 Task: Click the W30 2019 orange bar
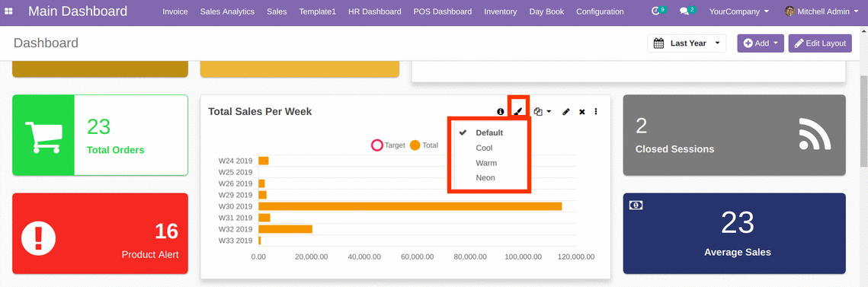(x=410, y=206)
